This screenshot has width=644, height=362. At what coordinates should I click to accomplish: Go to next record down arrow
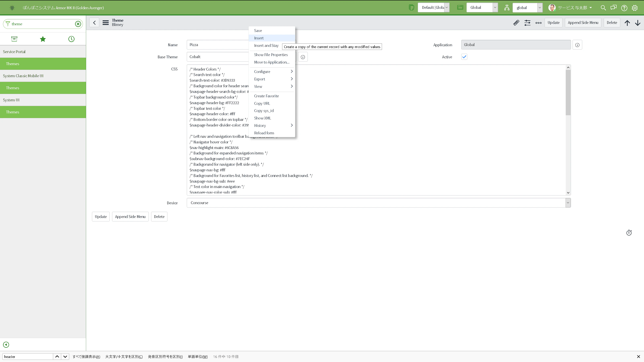pyautogui.click(x=638, y=23)
